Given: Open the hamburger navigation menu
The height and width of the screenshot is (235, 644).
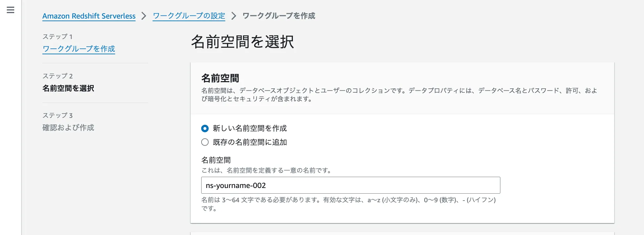Looking at the screenshot, I should pos(11,10).
